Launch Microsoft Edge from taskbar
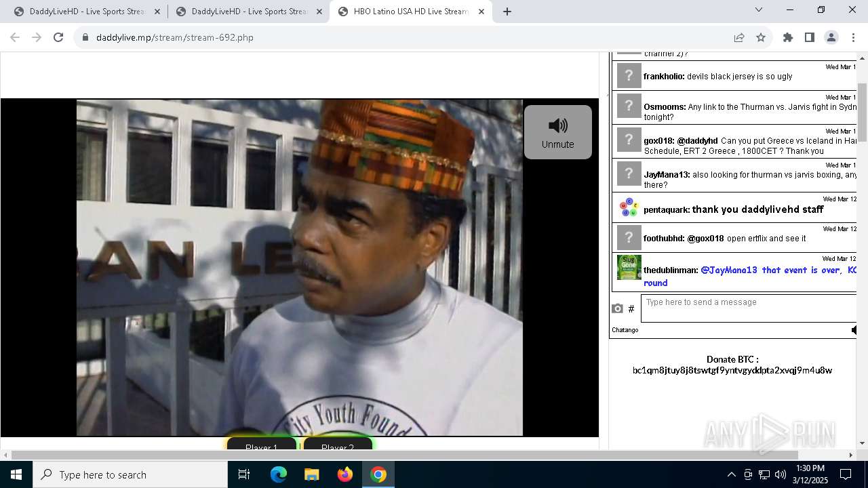This screenshot has width=868, height=488. tap(279, 474)
